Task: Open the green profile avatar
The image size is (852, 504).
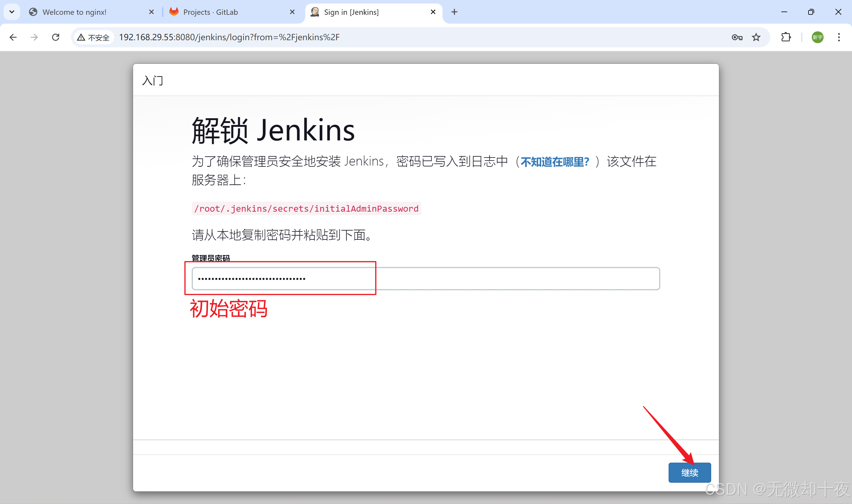Action: pyautogui.click(x=817, y=37)
